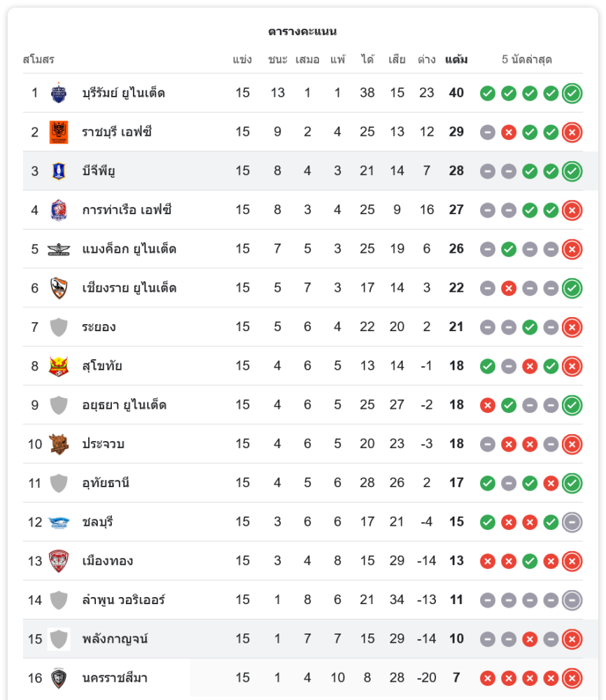Click the นครราชสีมา team crest
Image resolution: width=606 pixels, height=700 pixels.
(59, 678)
